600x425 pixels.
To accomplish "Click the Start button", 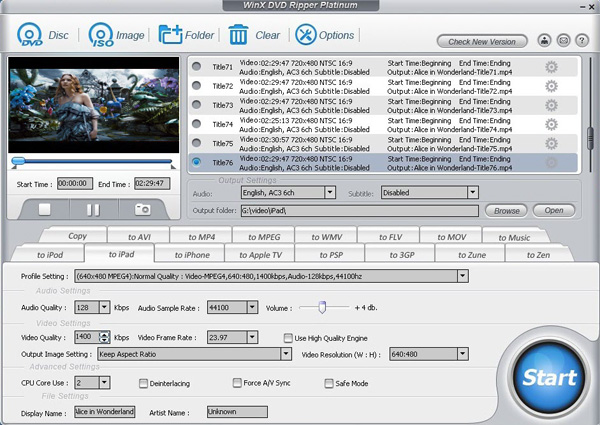I will [x=549, y=378].
